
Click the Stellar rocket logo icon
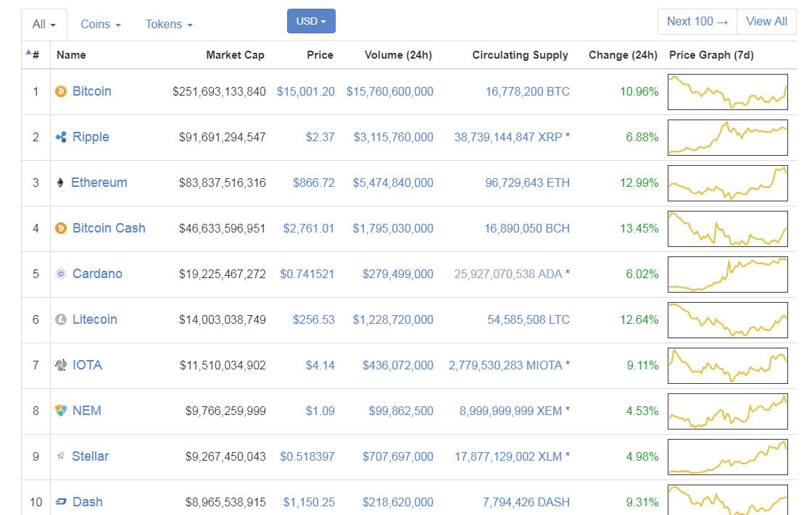pyautogui.click(x=61, y=456)
